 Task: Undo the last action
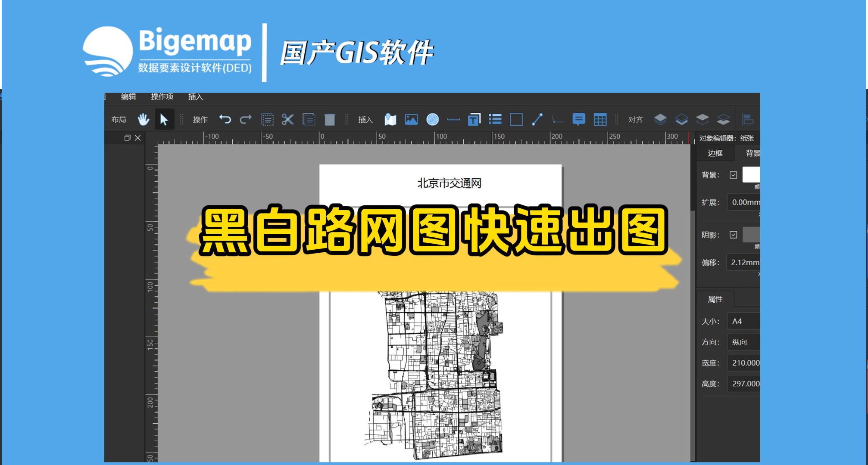tap(225, 119)
